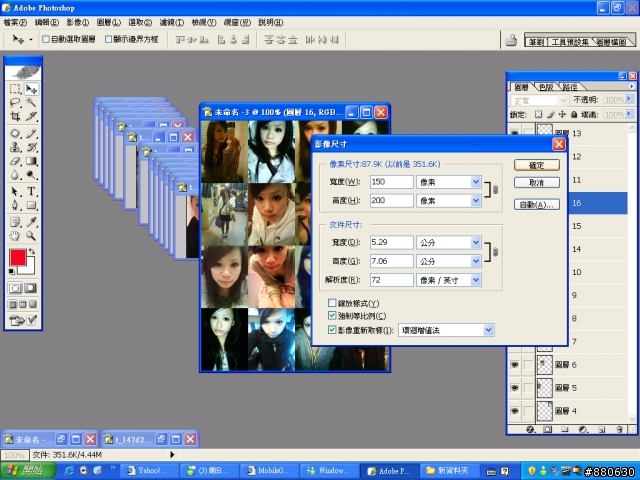Viewport: 640px width, 480px height.
Task: Open pixel height unit dropdown
Action: point(476,200)
